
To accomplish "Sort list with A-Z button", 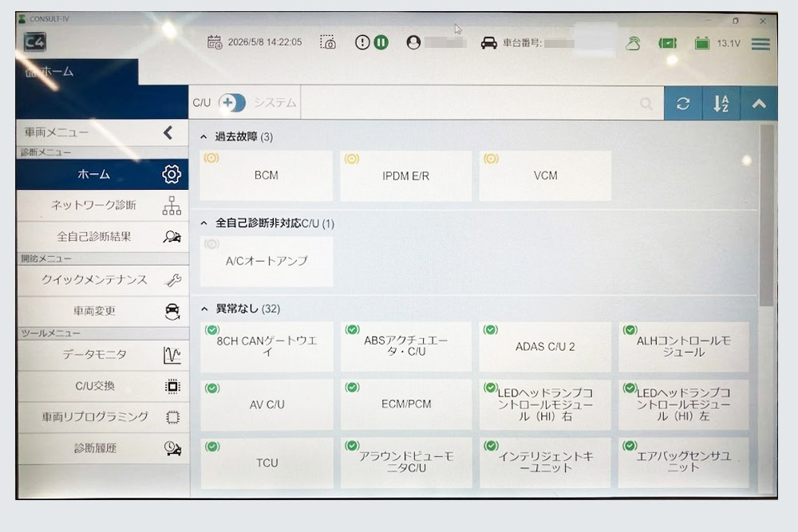I will point(721,103).
